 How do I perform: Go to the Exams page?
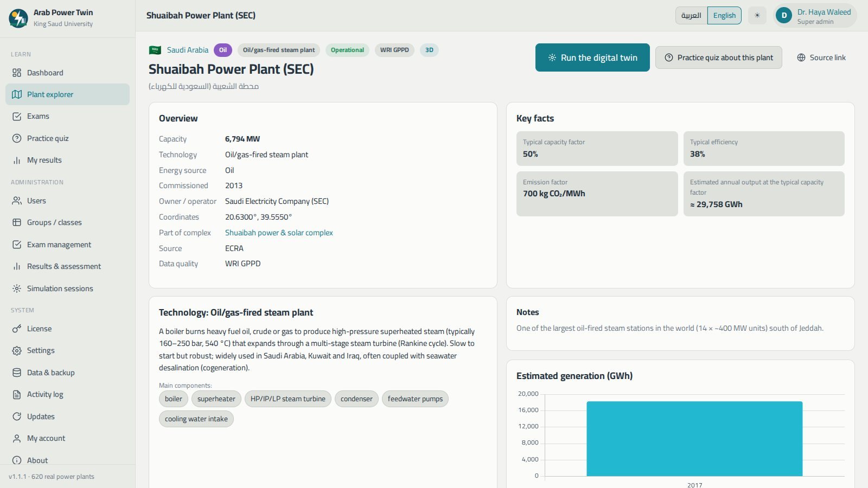click(x=68, y=116)
